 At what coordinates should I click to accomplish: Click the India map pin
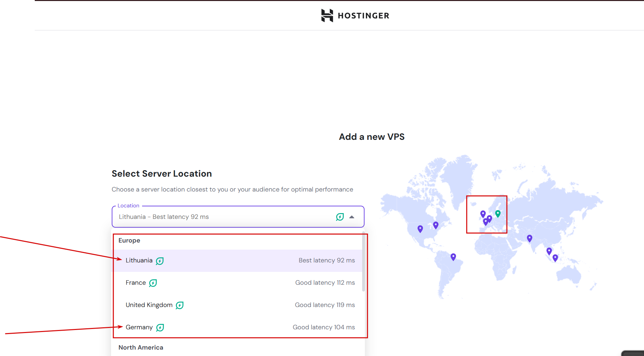tap(530, 238)
